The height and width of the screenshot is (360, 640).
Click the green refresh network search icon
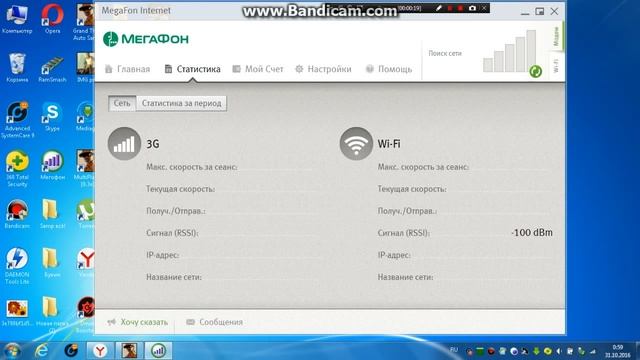(536, 71)
